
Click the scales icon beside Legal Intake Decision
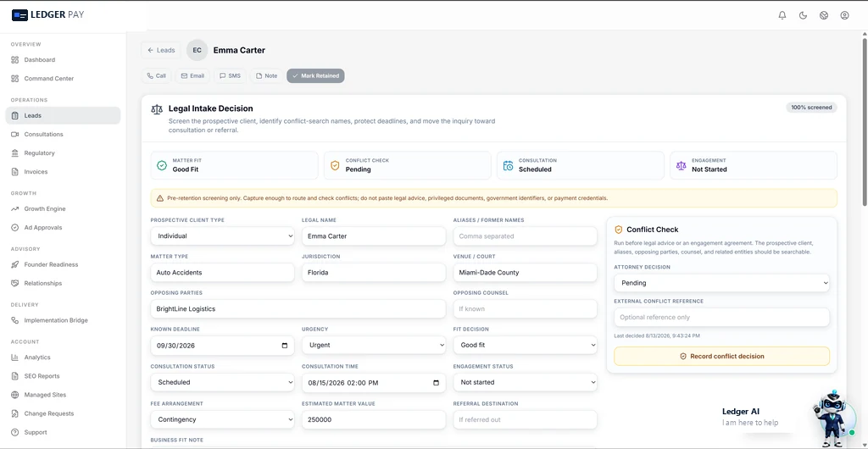(x=157, y=109)
